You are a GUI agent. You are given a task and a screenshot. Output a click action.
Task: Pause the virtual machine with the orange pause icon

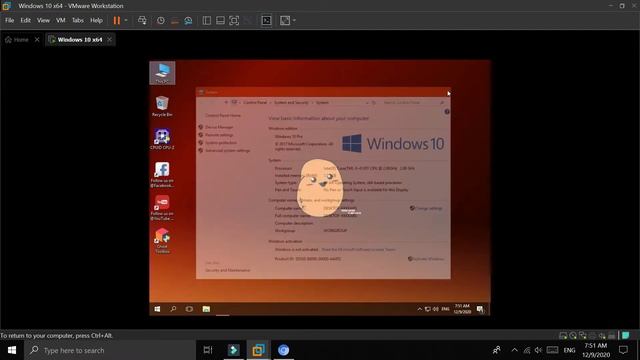(x=117, y=20)
